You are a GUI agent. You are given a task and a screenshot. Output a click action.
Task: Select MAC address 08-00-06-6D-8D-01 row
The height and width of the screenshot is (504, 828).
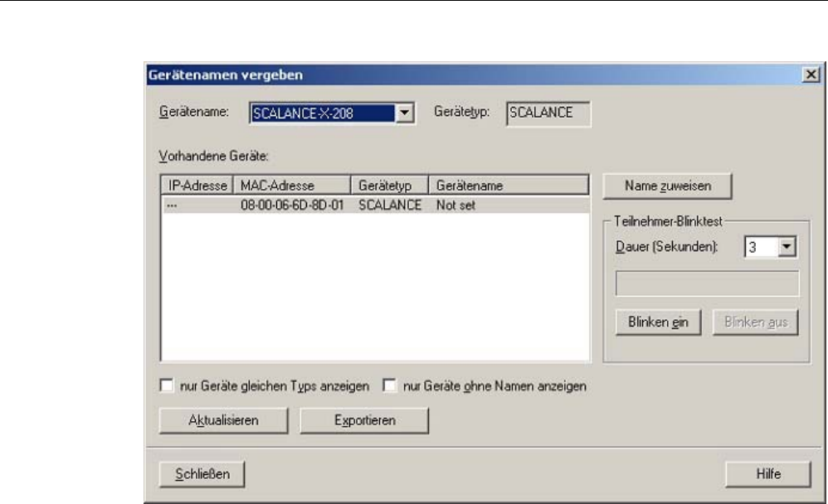click(375, 206)
